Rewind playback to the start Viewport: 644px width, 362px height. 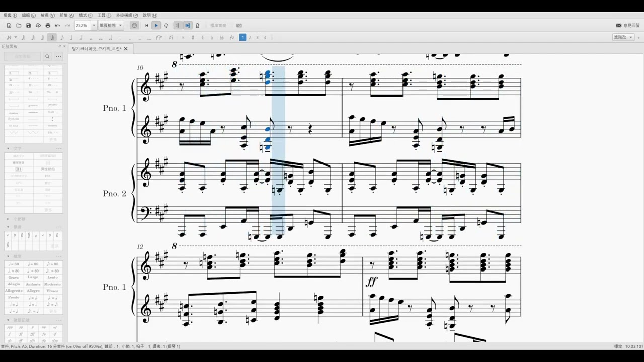[x=146, y=25]
